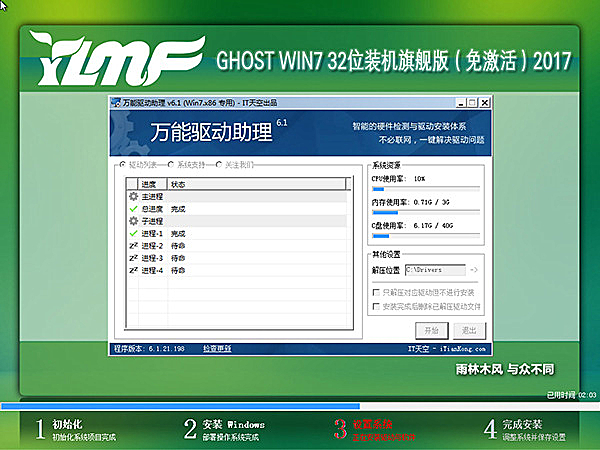The width and height of the screenshot is (600, 450).
Task: Select the 进程-3 row label
Action: pyautogui.click(x=152, y=258)
